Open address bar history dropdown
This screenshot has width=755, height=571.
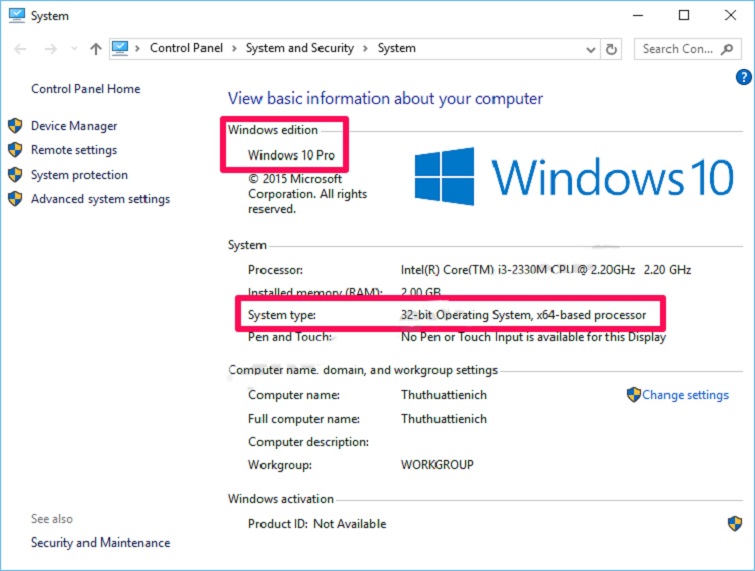591,49
